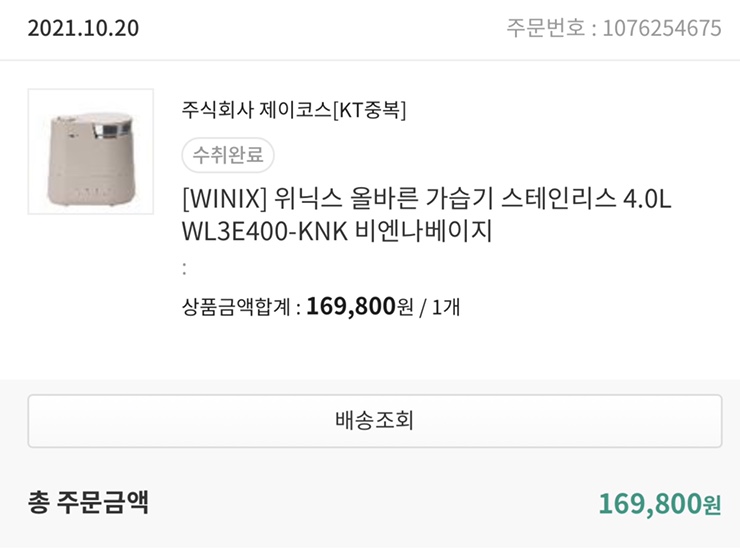740x550 pixels.
Task: Click the 주문번호 label text
Action: [x=546, y=28]
